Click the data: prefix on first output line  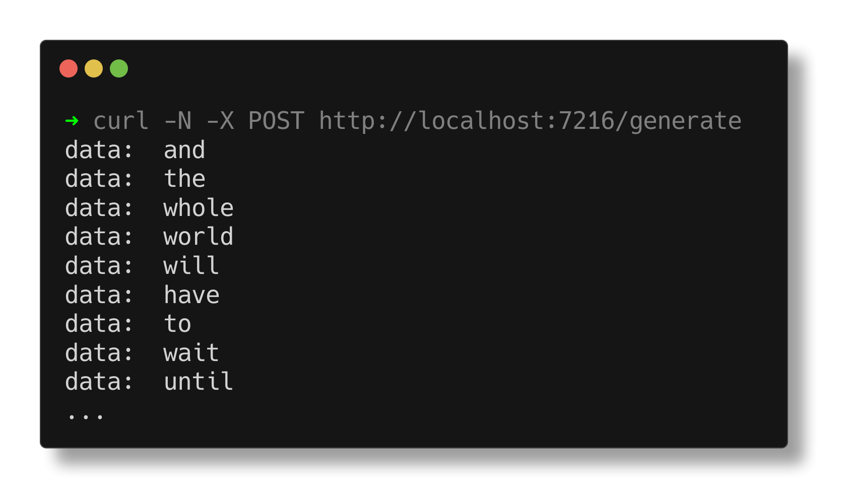[99, 150]
